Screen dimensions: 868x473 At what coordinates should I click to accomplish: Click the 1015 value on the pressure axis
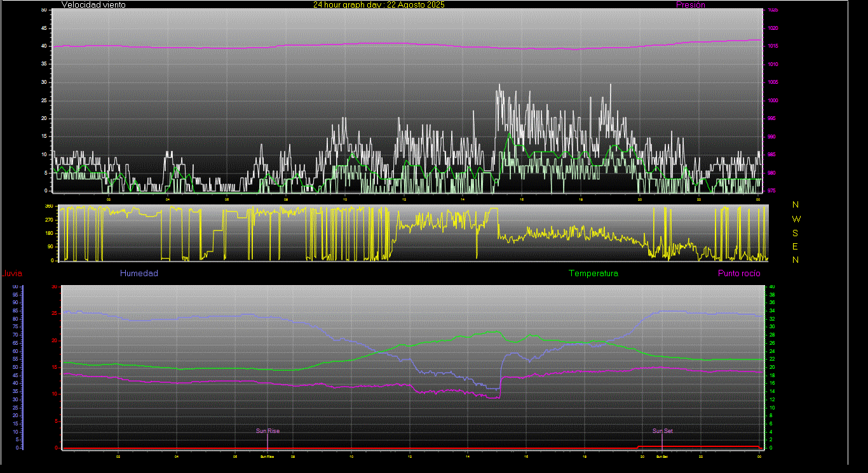pos(772,46)
